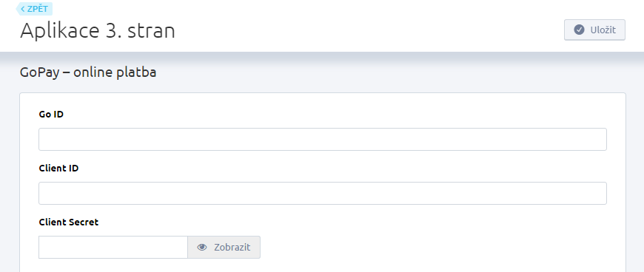The width and height of the screenshot is (644, 272).
Task: Focus the Go ID text field
Action: pos(323,139)
